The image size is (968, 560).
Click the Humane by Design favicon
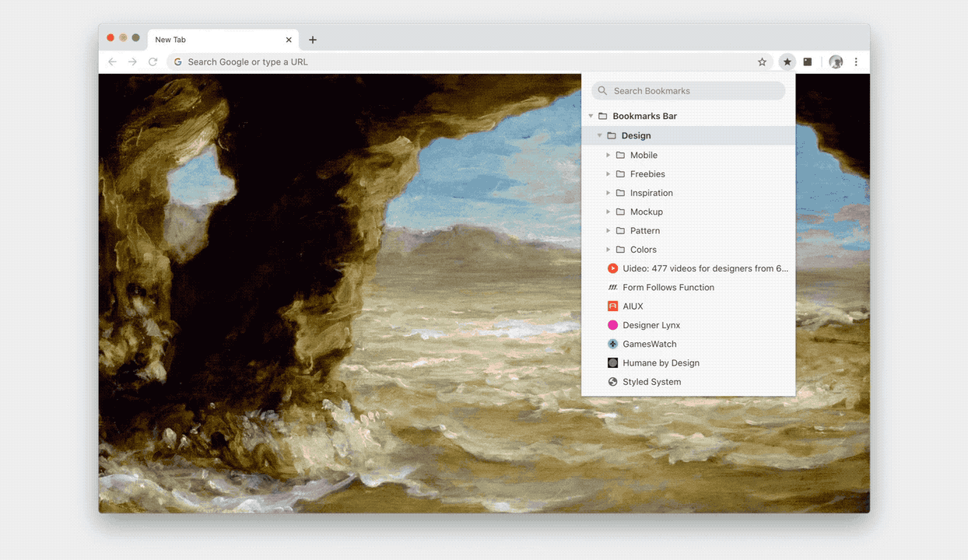click(613, 363)
